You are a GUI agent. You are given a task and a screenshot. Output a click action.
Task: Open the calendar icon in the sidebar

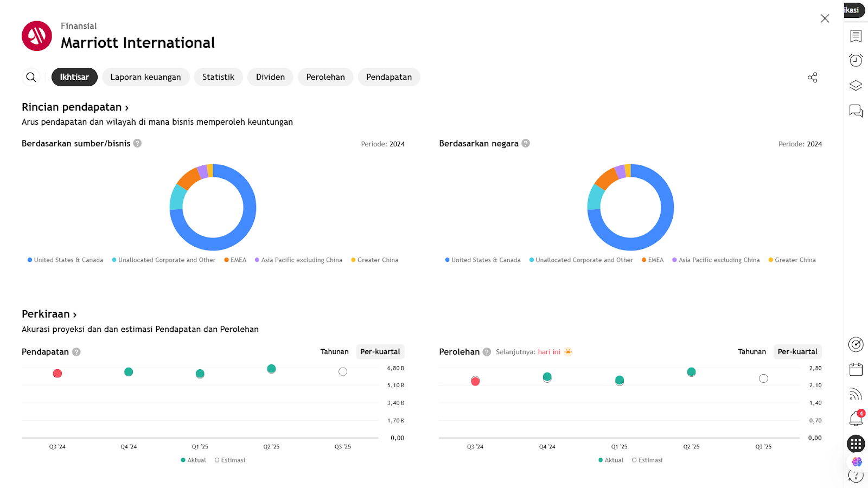pyautogui.click(x=856, y=369)
